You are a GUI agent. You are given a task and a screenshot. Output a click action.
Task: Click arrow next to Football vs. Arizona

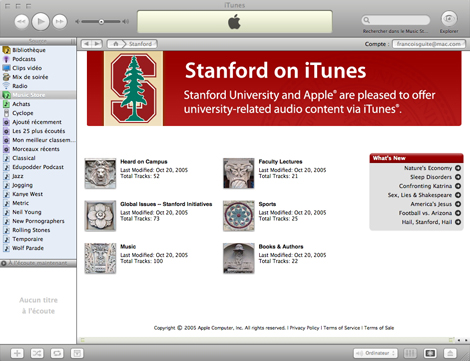(458, 213)
